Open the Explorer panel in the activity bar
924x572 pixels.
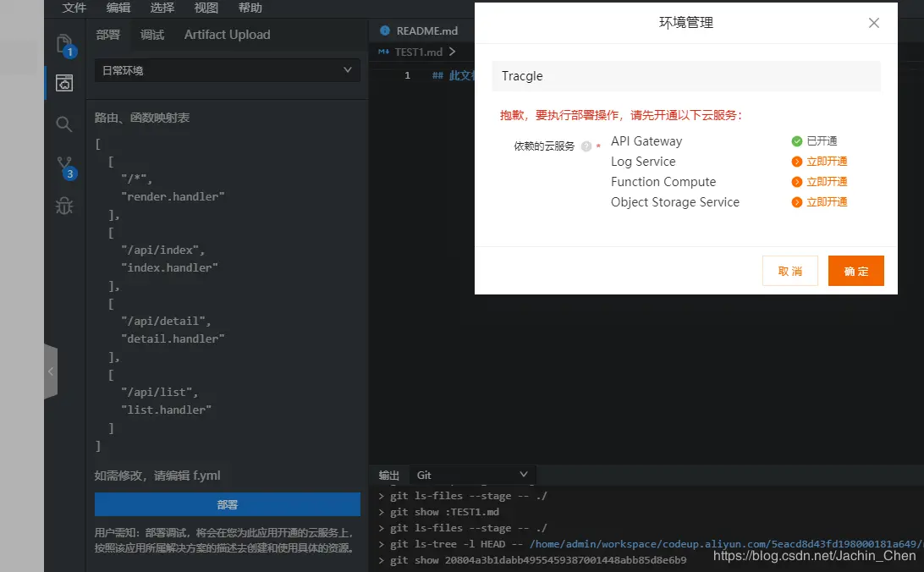tap(64, 47)
